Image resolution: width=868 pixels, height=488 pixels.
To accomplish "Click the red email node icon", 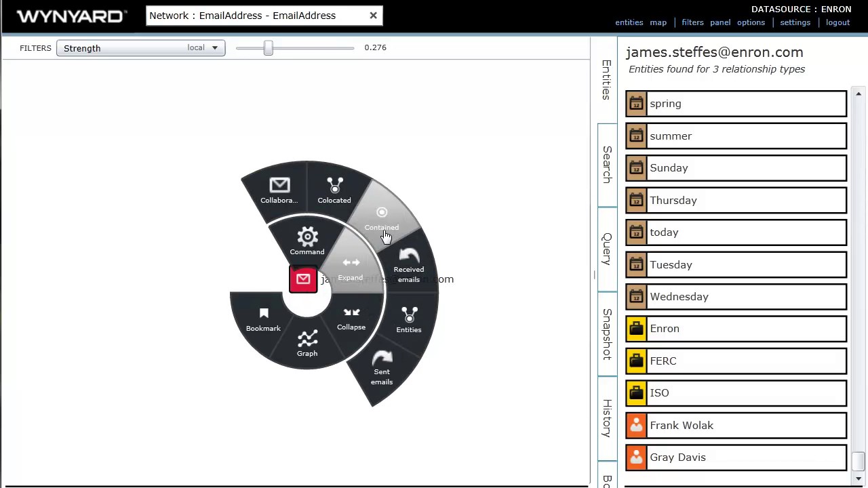I will point(303,279).
